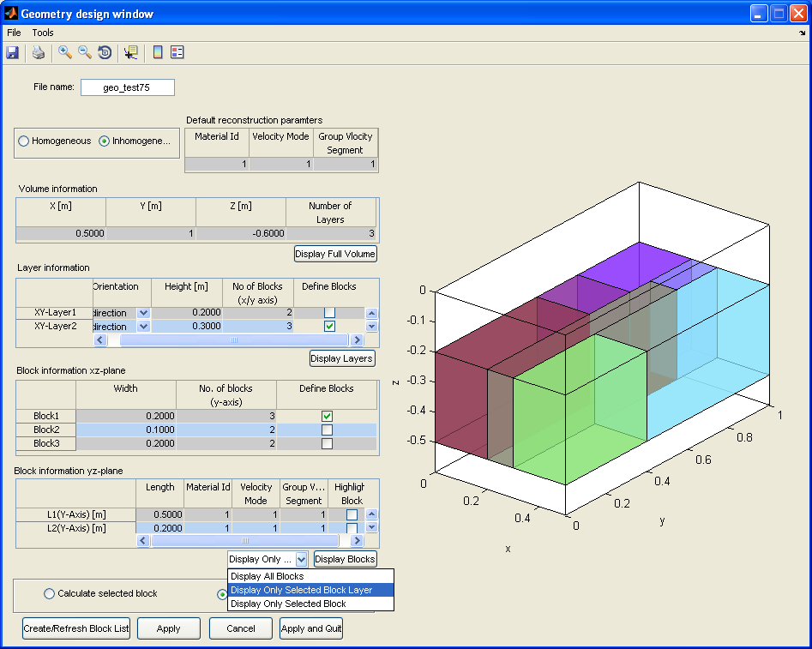This screenshot has height=649, width=812.
Task: Toggle Define Blocks checkbox for Block1
Action: coord(327,416)
